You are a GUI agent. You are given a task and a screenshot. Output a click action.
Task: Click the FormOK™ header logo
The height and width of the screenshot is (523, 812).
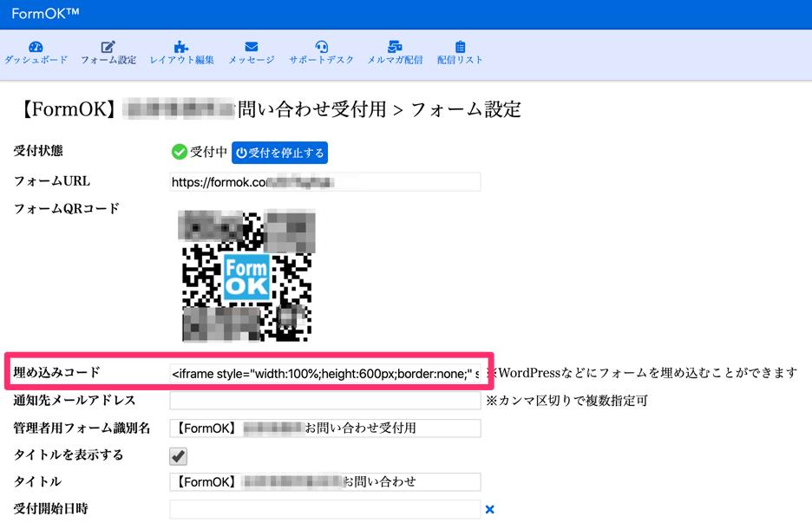45,14
